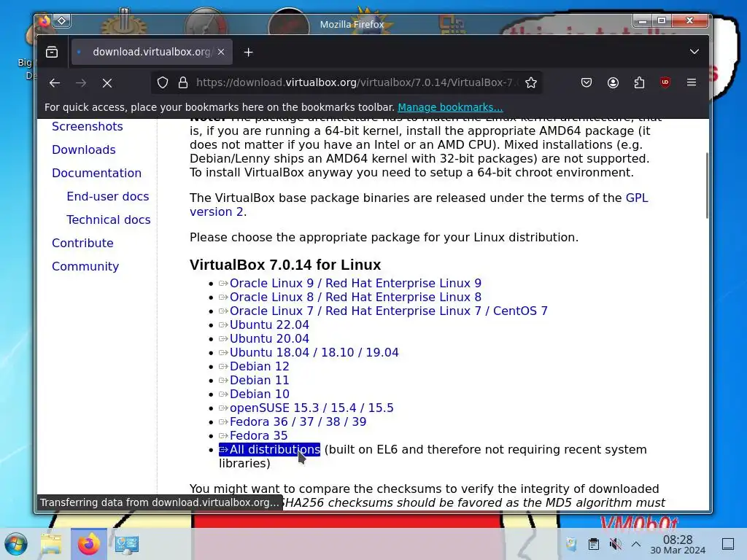Click titlebar pin/diamond icon

(x=62, y=20)
